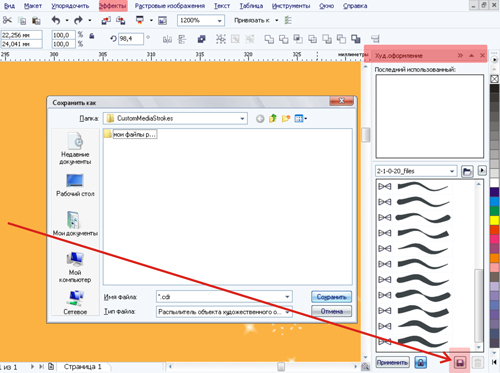Select the yellow swatch in color palette
Viewport: 500px width, 373px height.
494,220
